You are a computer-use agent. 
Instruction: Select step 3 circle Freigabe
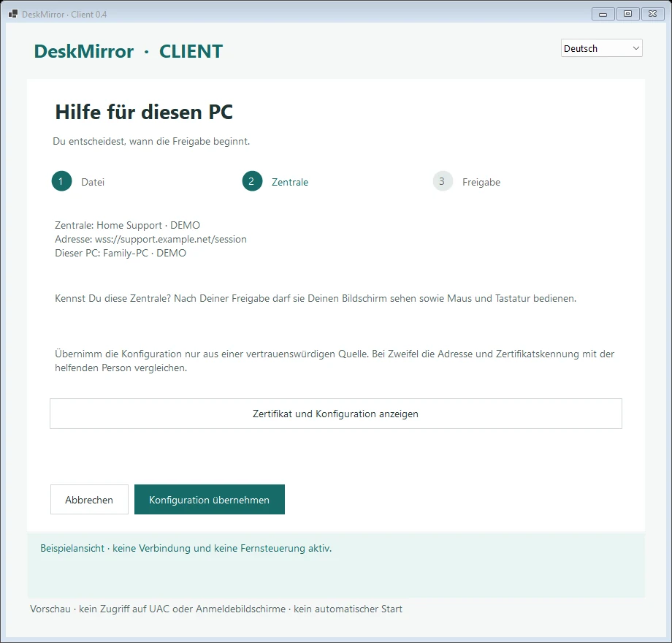click(443, 181)
